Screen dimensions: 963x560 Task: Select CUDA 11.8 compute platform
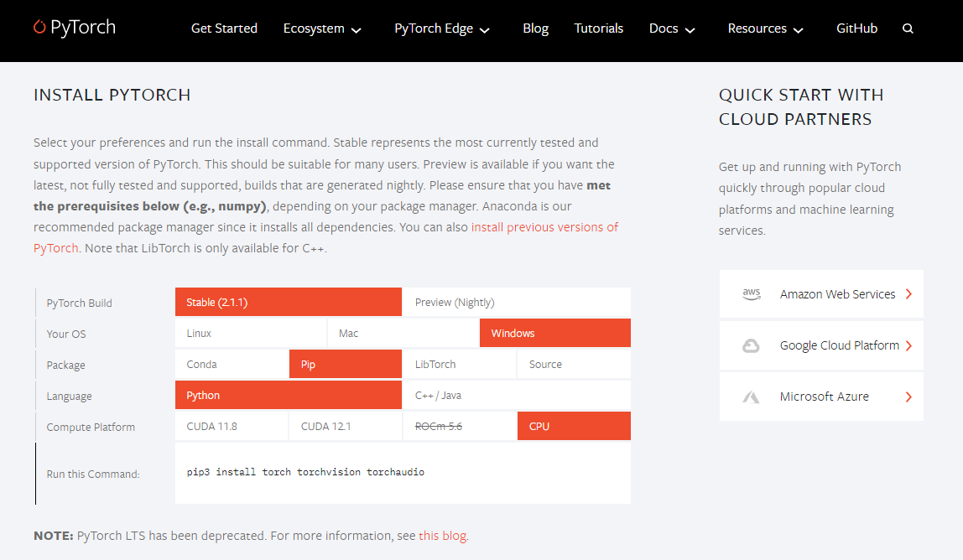tap(232, 426)
